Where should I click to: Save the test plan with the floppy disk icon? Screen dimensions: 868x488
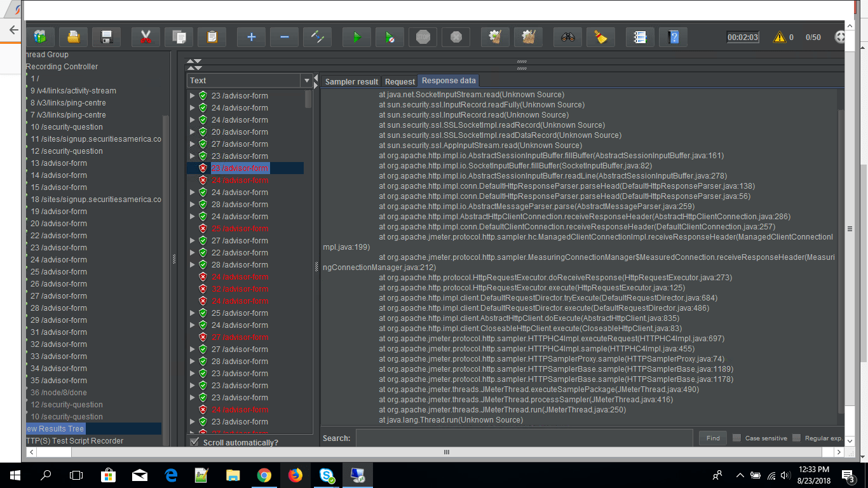click(x=106, y=37)
